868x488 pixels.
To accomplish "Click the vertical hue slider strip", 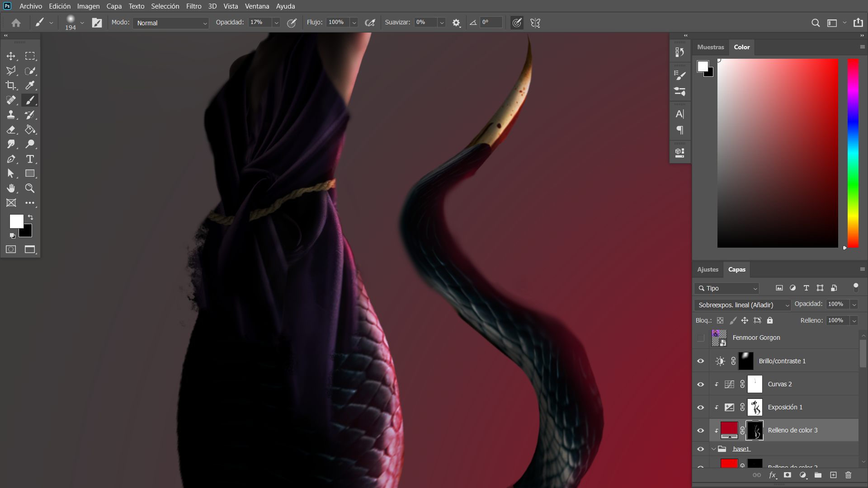I will coord(853,153).
